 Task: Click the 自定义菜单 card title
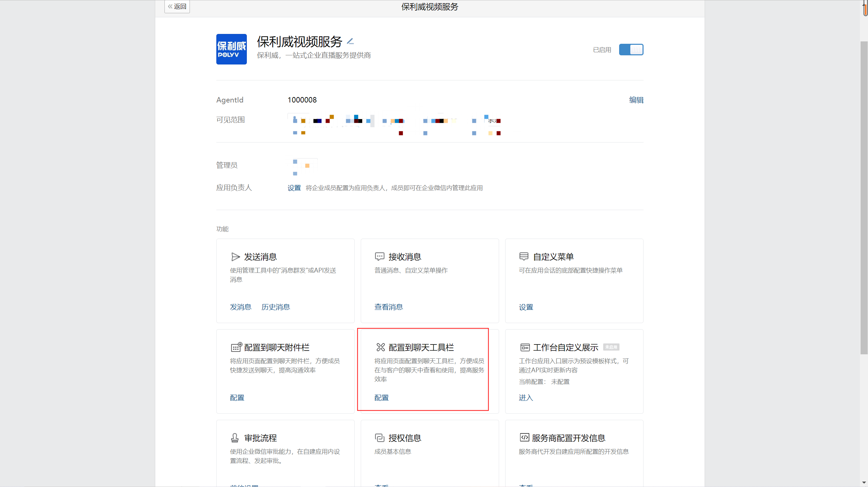pyautogui.click(x=553, y=257)
